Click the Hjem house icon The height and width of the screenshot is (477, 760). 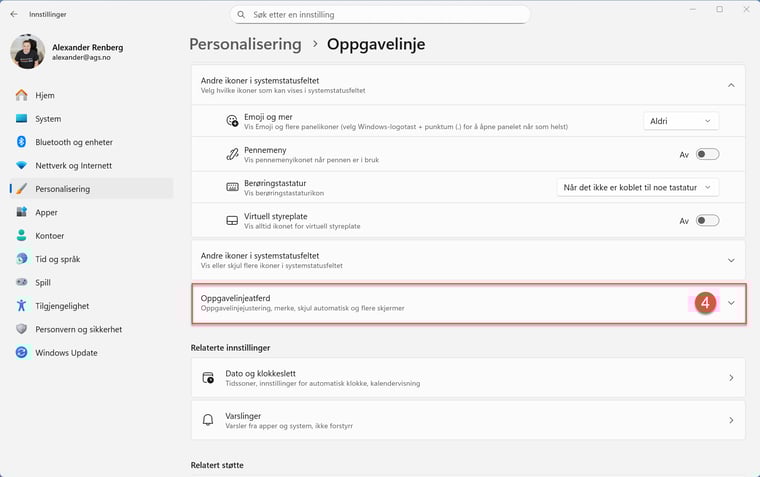click(21, 95)
